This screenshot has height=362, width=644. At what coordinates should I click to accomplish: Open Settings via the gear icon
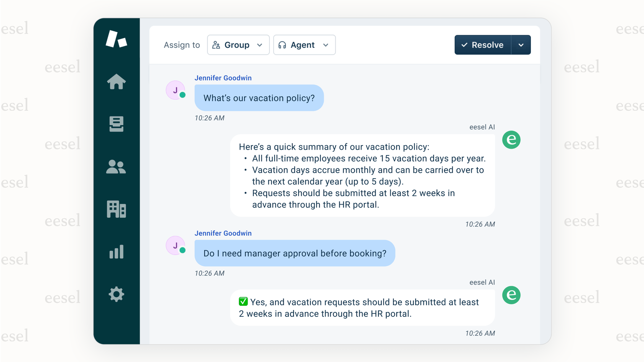tap(117, 294)
